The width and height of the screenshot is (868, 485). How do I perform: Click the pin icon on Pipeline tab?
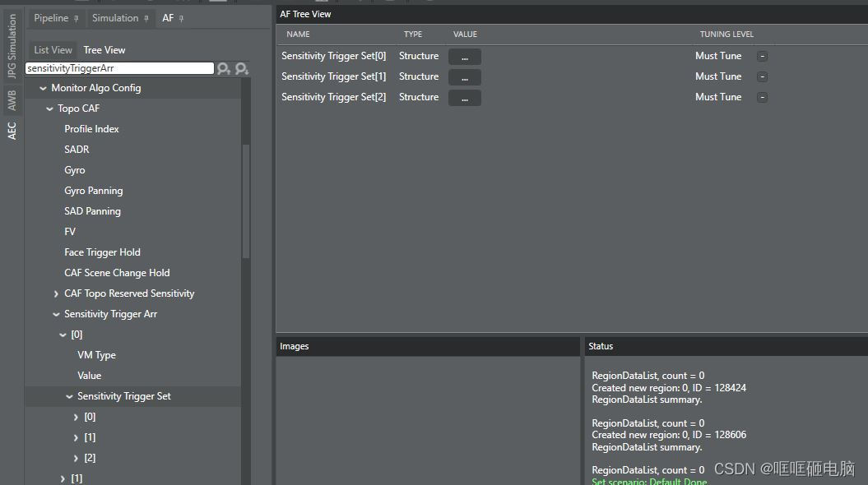pyautogui.click(x=77, y=18)
